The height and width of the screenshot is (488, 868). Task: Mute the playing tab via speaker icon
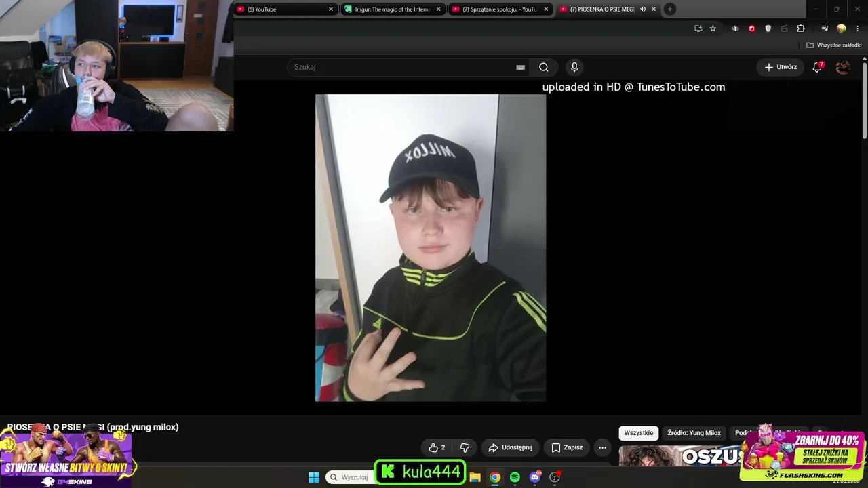(x=642, y=9)
